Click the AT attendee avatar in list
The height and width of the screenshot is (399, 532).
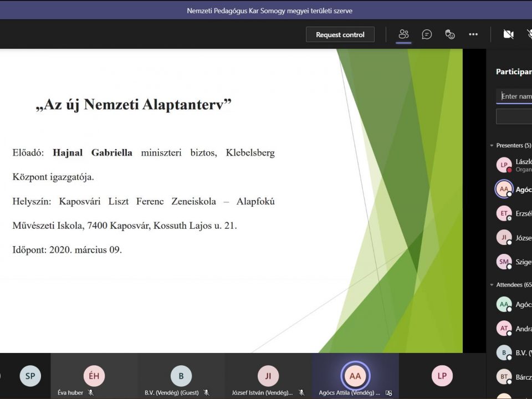[504, 328]
